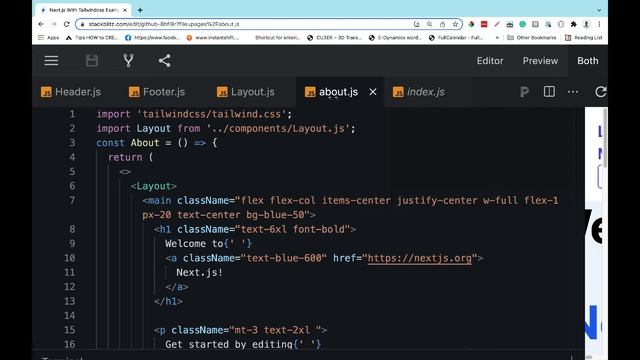Open a new browser tab
640x360 pixels.
140,10
